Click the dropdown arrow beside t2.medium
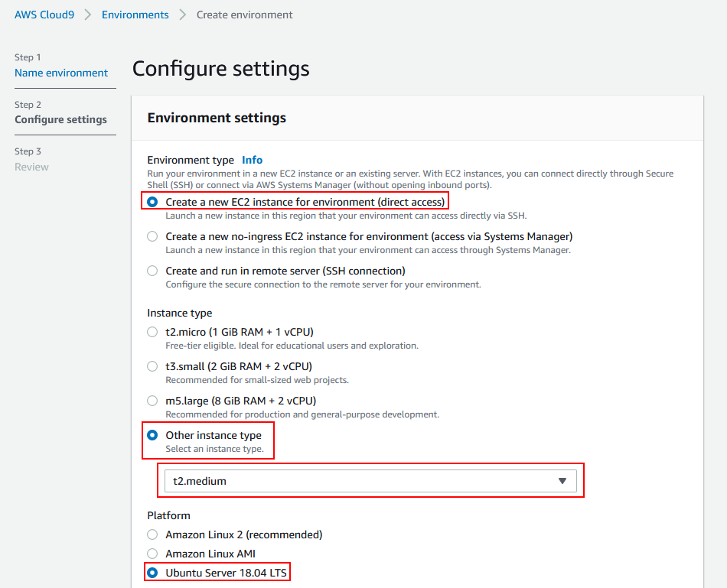The image size is (727, 588). pyautogui.click(x=562, y=481)
